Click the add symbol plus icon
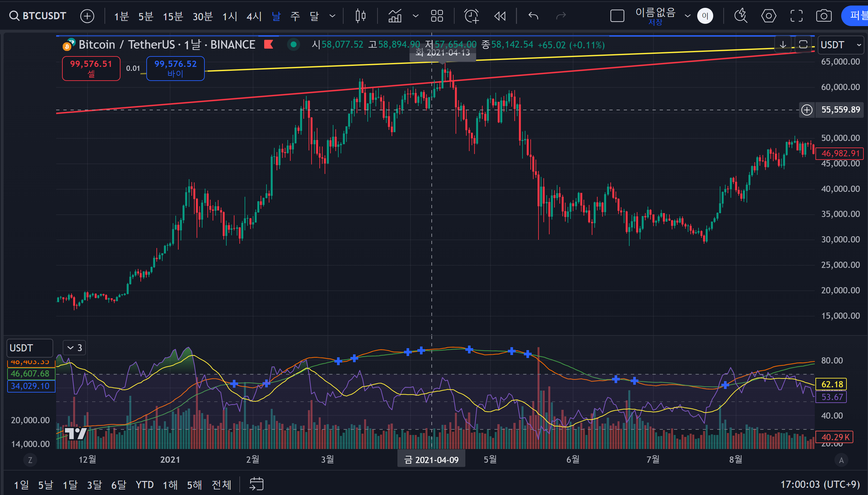The width and height of the screenshot is (868, 495). tap(87, 16)
